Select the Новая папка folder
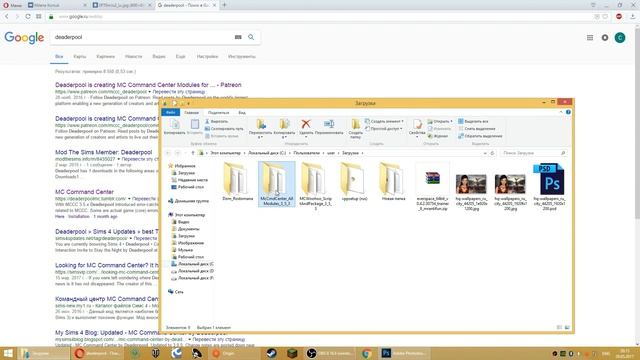The height and width of the screenshot is (360, 640). [393, 182]
